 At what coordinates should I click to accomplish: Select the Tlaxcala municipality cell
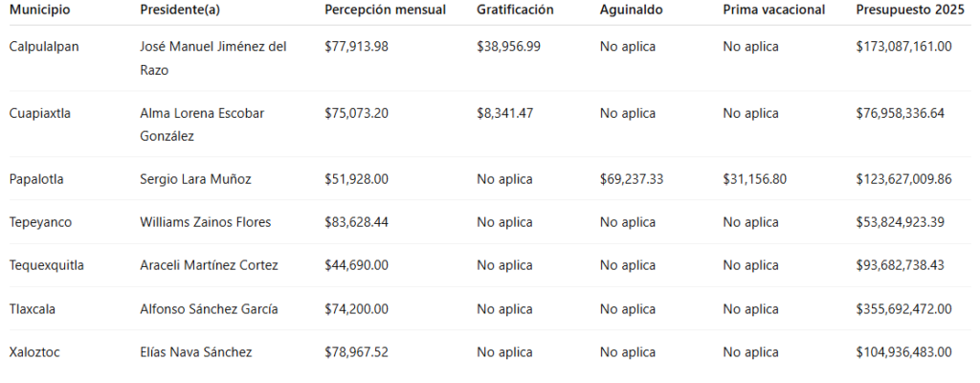(x=32, y=309)
